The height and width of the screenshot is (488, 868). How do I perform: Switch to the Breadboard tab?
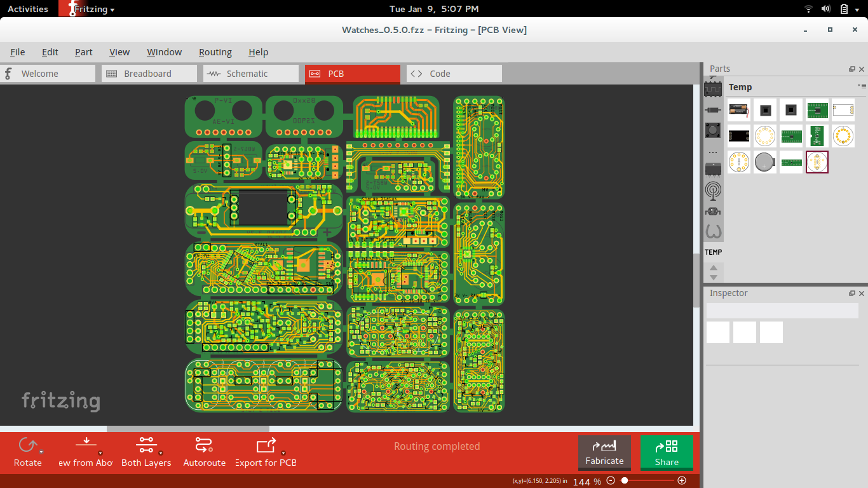point(149,74)
